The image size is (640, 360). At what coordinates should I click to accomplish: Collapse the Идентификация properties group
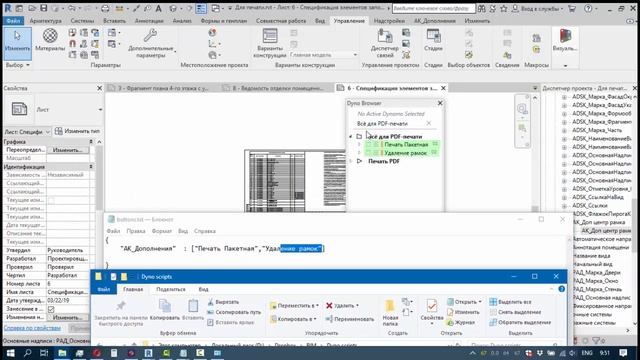coord(91,167)
